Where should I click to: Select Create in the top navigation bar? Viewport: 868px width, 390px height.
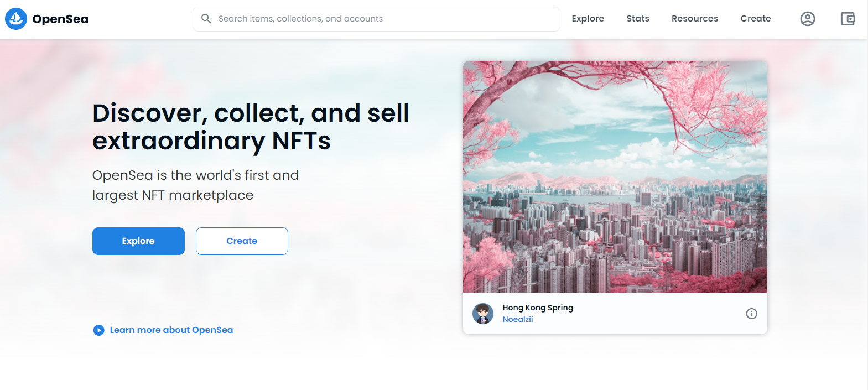pyautogui.click(x=756, y=19)
